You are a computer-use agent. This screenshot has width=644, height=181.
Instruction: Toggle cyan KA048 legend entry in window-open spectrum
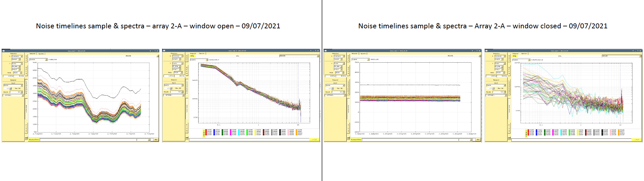click(x=239, y=130)
